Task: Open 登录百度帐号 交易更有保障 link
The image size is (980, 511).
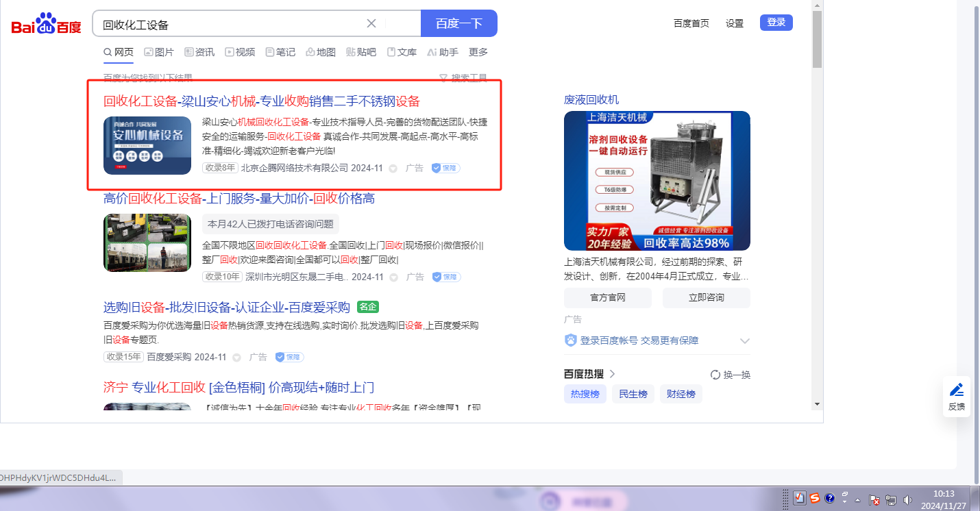Action: [x=639, y=340]
